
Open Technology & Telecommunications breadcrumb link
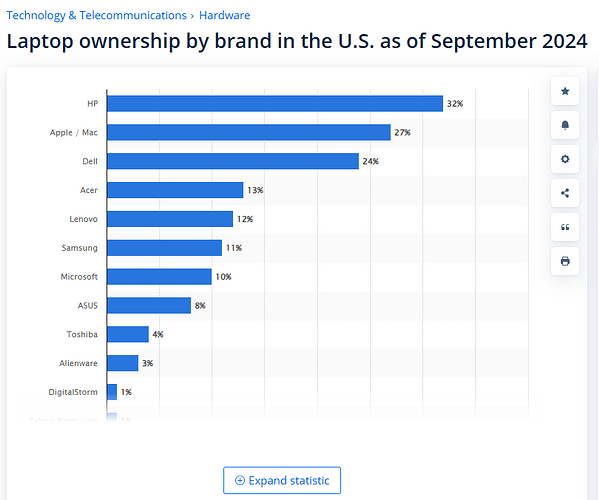click(97, 15)
